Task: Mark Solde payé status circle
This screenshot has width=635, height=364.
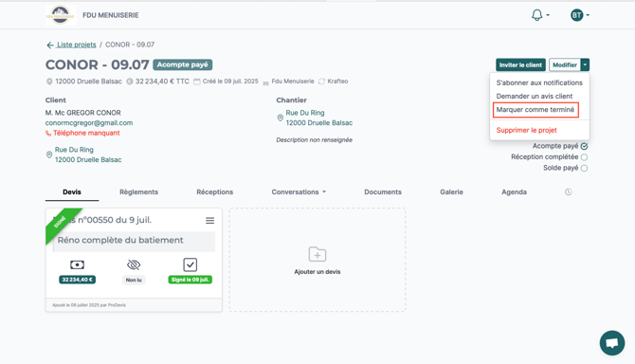Action: pos(584,168)
